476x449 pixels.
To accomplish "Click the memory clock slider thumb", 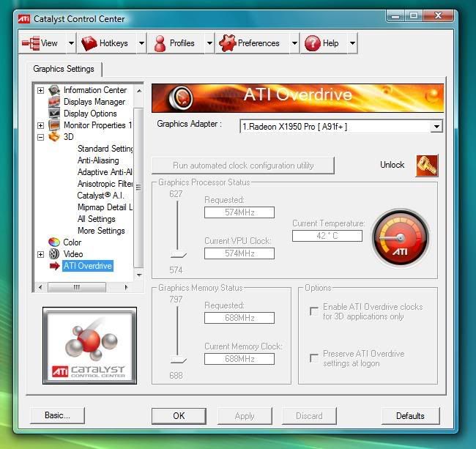I will 178,360.
